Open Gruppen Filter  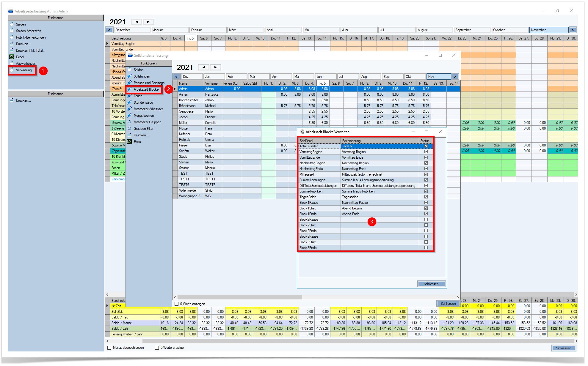tap(144, 129)
